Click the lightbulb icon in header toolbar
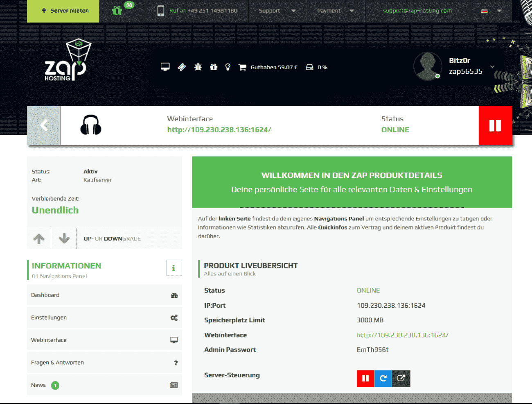The width and height of the screenshot is (532, 404). tap(228, 67)
